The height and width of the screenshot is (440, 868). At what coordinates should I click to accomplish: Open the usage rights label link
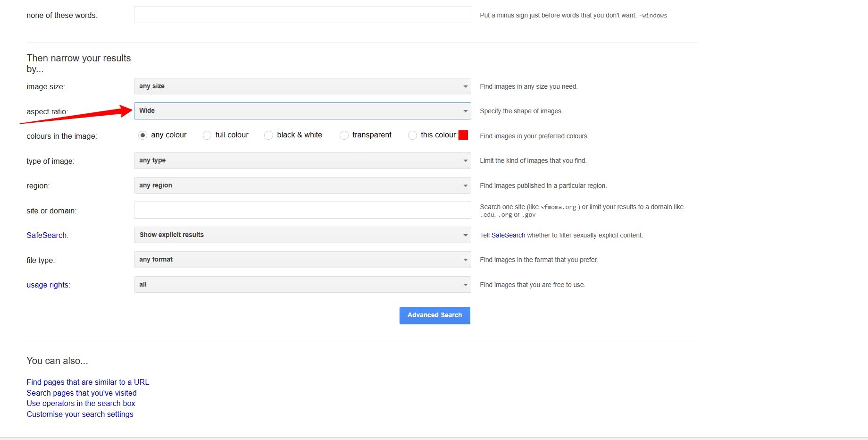click(48, 285)
